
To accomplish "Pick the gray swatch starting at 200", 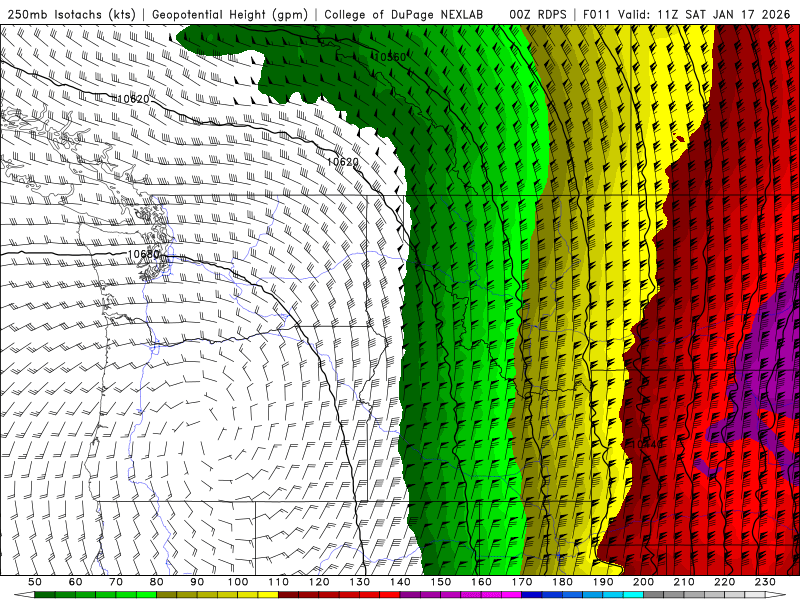I will click(654, 595).
